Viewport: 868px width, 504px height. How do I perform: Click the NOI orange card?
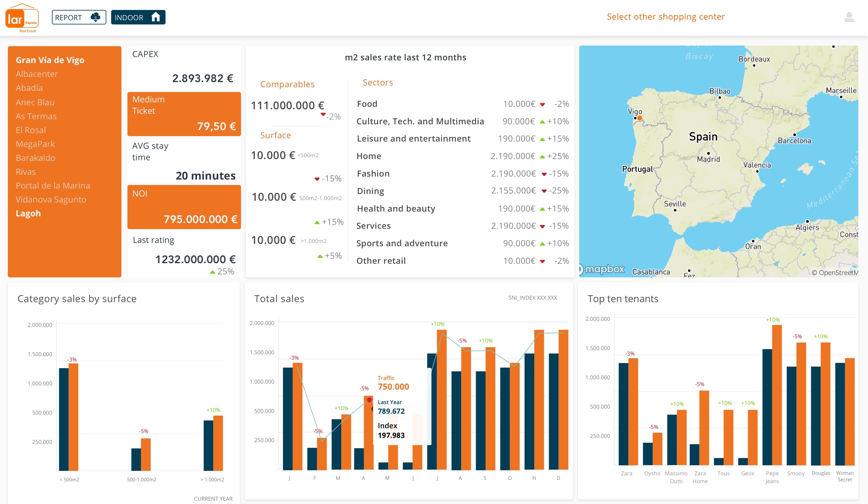click(184, 207)
